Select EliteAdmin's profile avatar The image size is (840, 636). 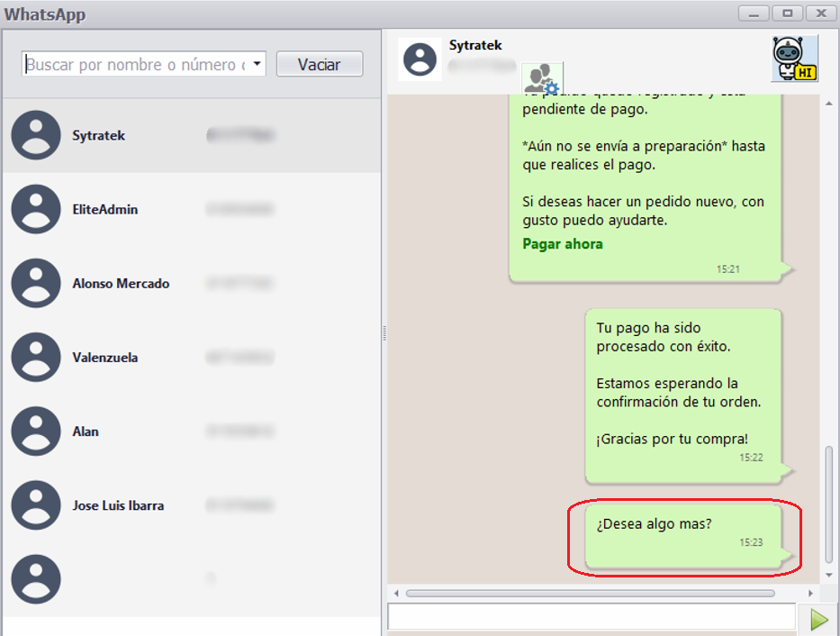pyautogui.click(x=36, y=210)
